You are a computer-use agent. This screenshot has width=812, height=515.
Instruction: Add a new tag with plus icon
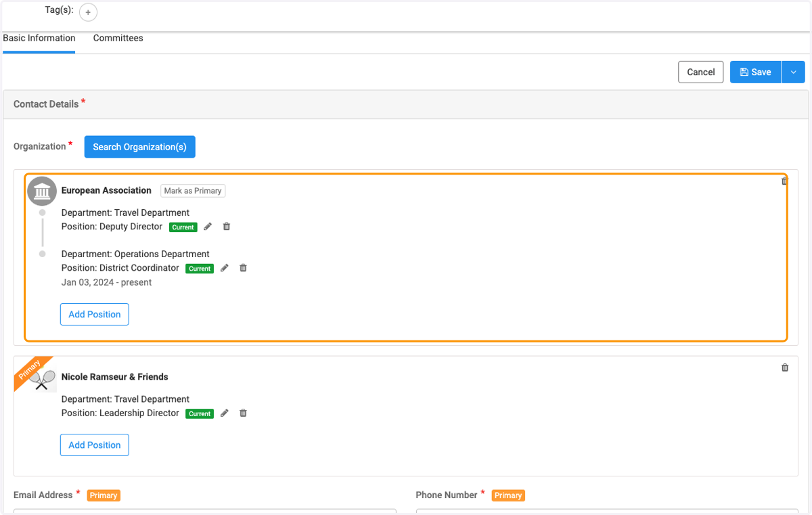coord(88,12)
